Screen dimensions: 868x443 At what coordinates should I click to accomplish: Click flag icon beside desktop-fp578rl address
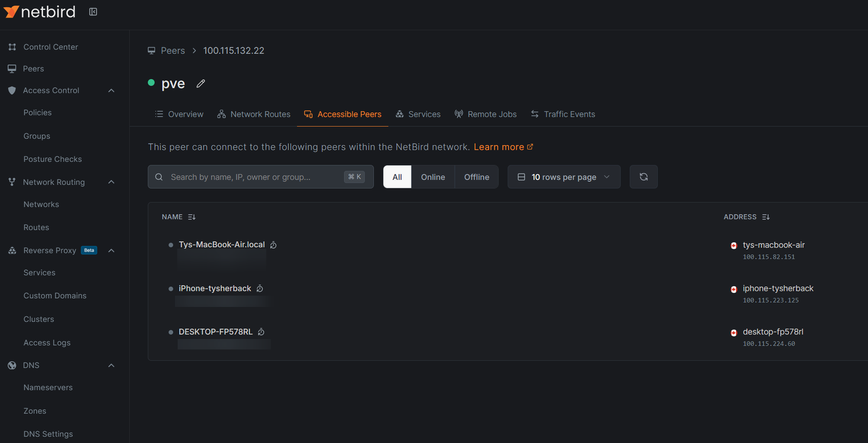tap(734, 333)
